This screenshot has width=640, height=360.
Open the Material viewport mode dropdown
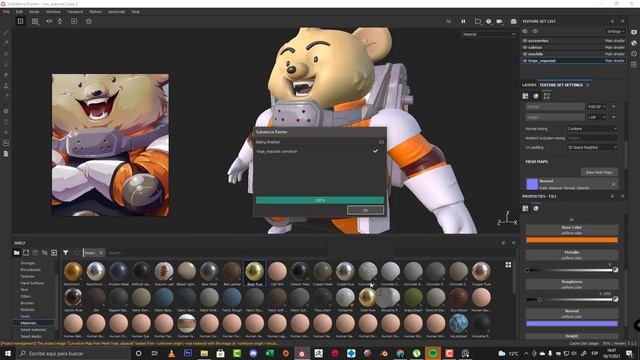click(x=488, y=34)
